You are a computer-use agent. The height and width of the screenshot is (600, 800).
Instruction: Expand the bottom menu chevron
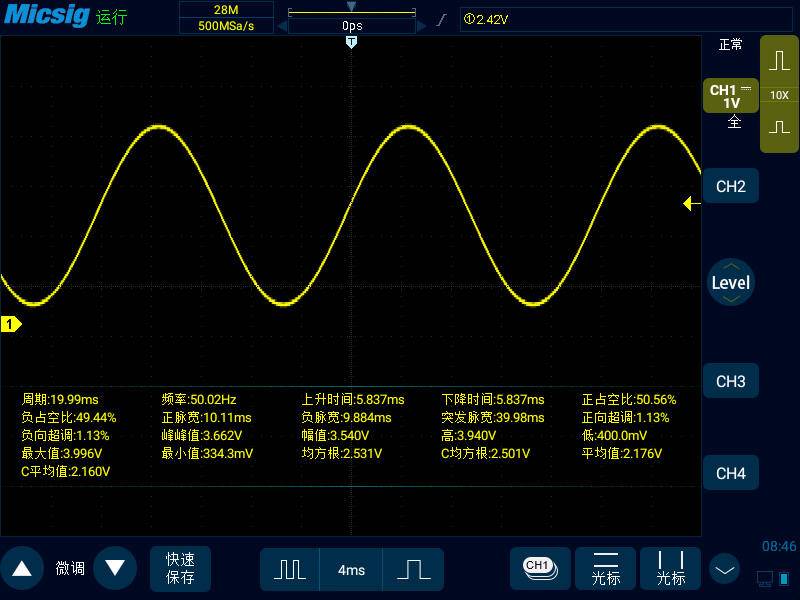point(724,569)
